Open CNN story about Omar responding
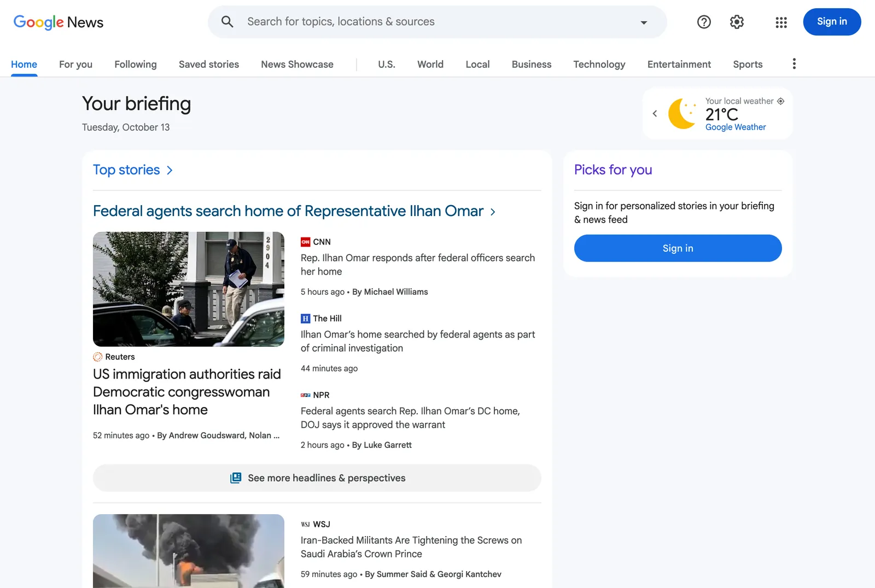The width and height of the screenshot is (875, 588). 418,265
